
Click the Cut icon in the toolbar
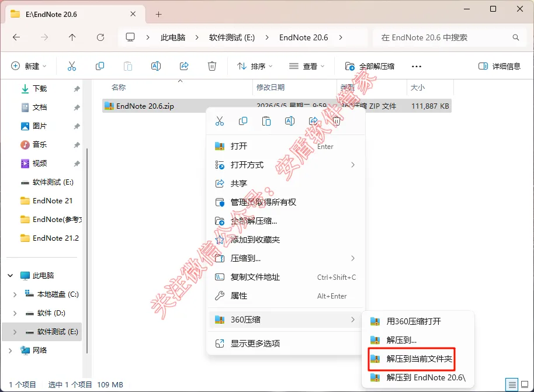coord(71,66)
